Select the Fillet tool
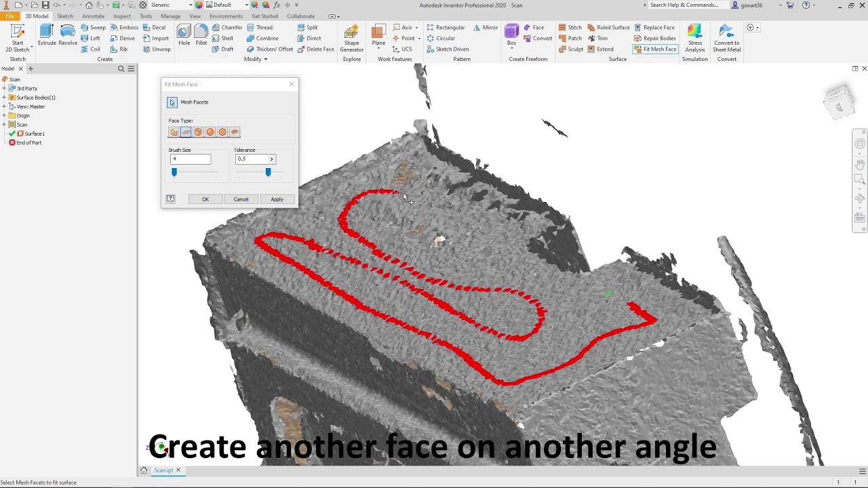 (x=201, y=36)
